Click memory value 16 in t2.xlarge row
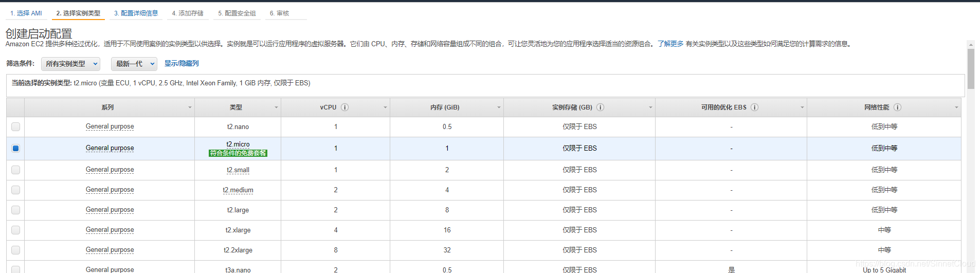 coord(447,230)
